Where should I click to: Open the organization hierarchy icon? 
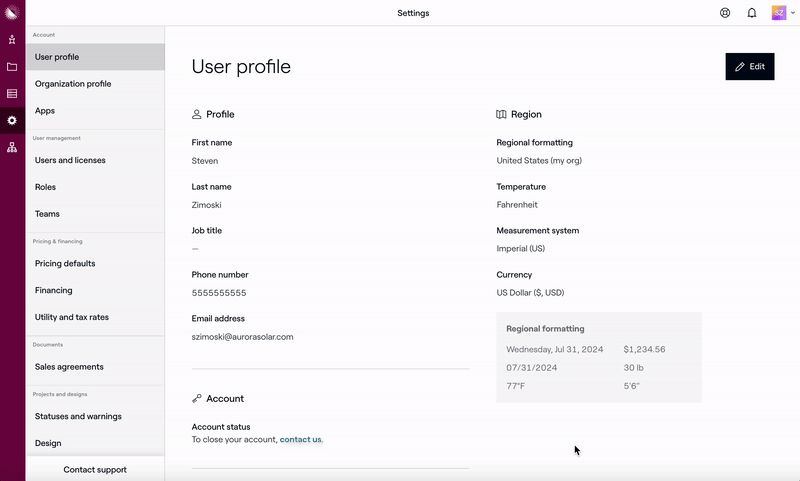[x=12, y=147]
